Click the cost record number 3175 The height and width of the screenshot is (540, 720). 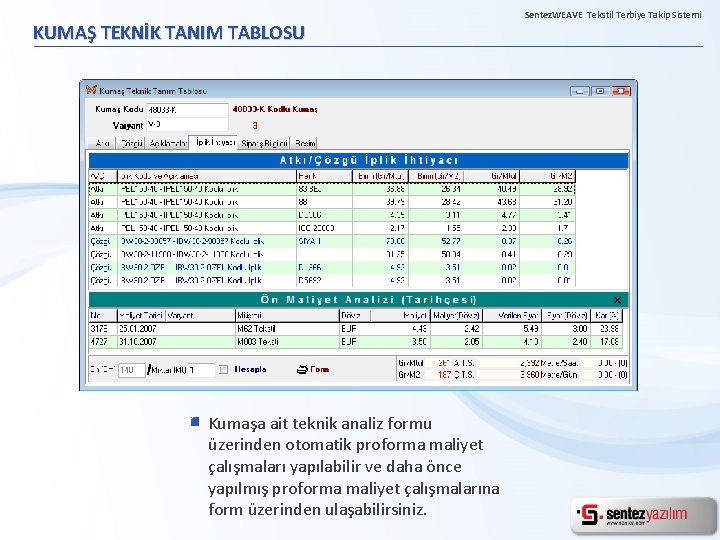(x=103, y=329)
